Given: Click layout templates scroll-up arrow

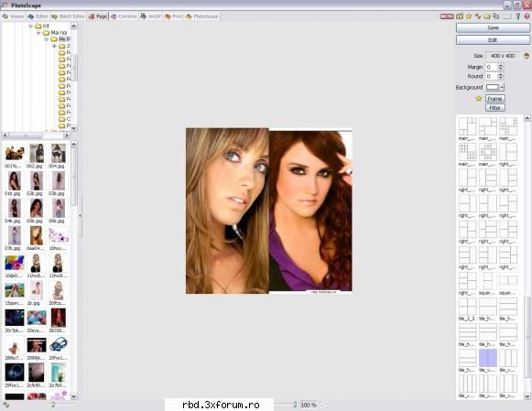Looking at the screenshot, I should (x=527, y=118).
